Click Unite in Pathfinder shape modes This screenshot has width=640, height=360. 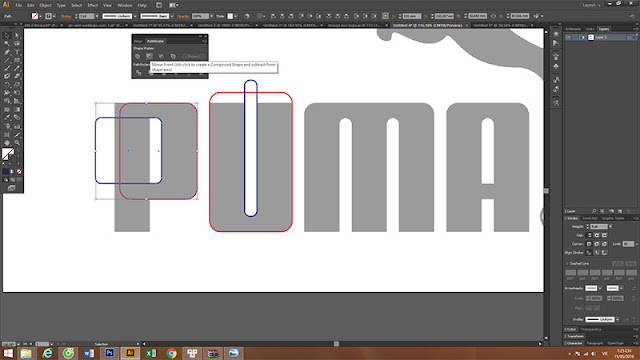[138, 56]
